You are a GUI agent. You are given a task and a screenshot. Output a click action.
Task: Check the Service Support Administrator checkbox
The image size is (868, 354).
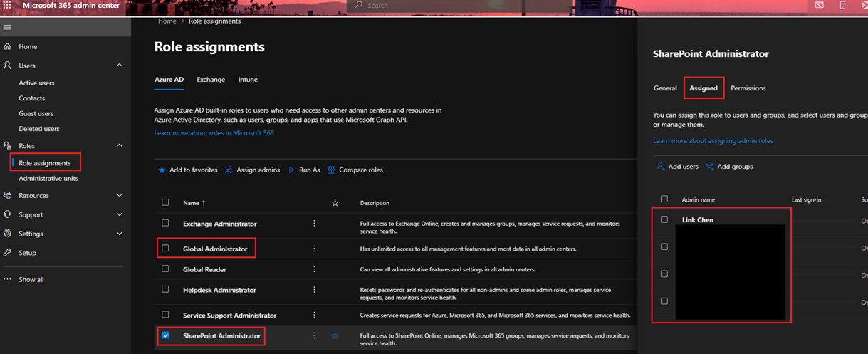pyautogui.click(x=165, y=314)
